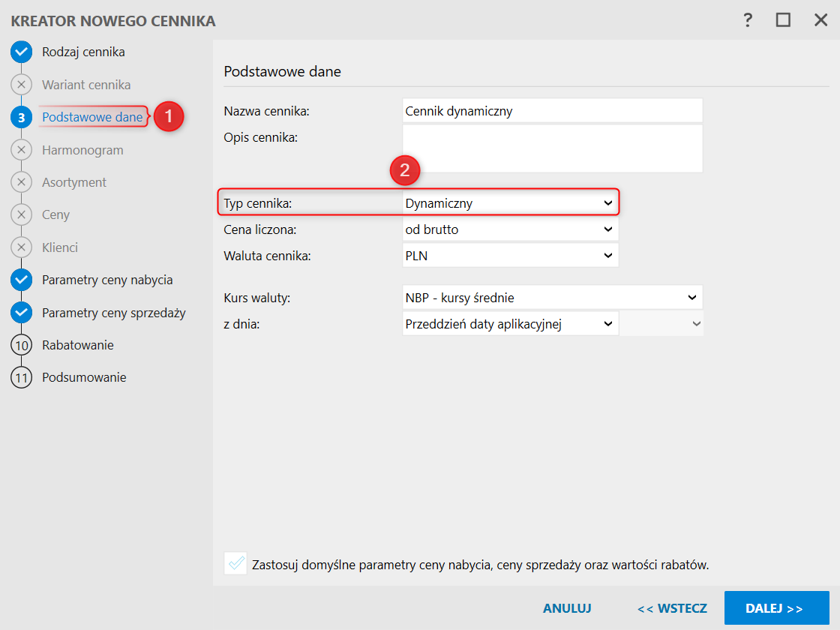Click step 11 Podsumowanie circle icon
Image resolution: width=840 pixels, height=630 pixels.
click(22, 377)
